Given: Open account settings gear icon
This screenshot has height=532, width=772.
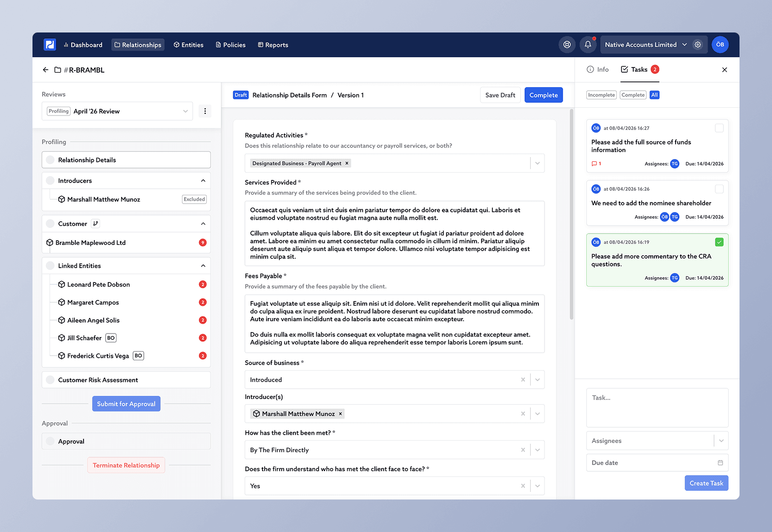Looking at the screenshot, I should point(698,45).
